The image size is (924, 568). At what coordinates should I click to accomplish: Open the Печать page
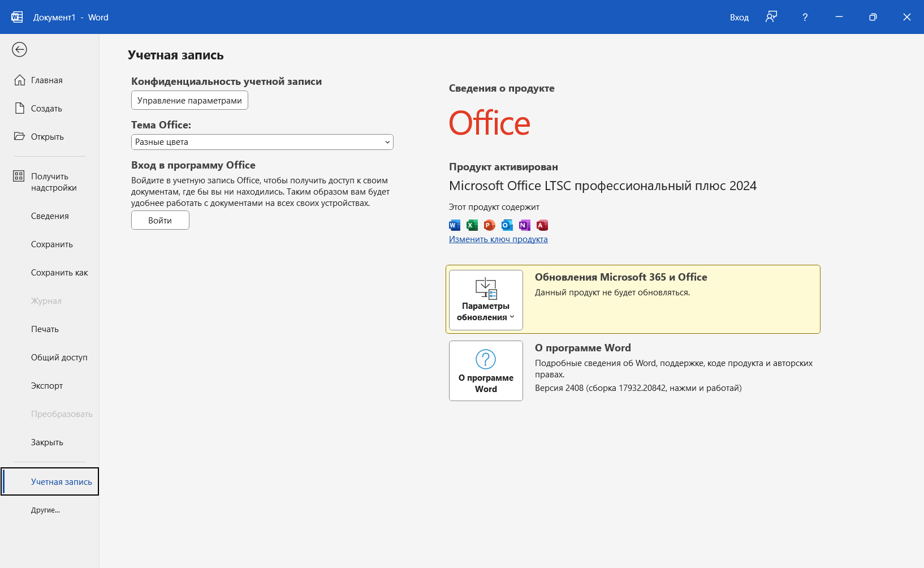(x=50, y=329)
